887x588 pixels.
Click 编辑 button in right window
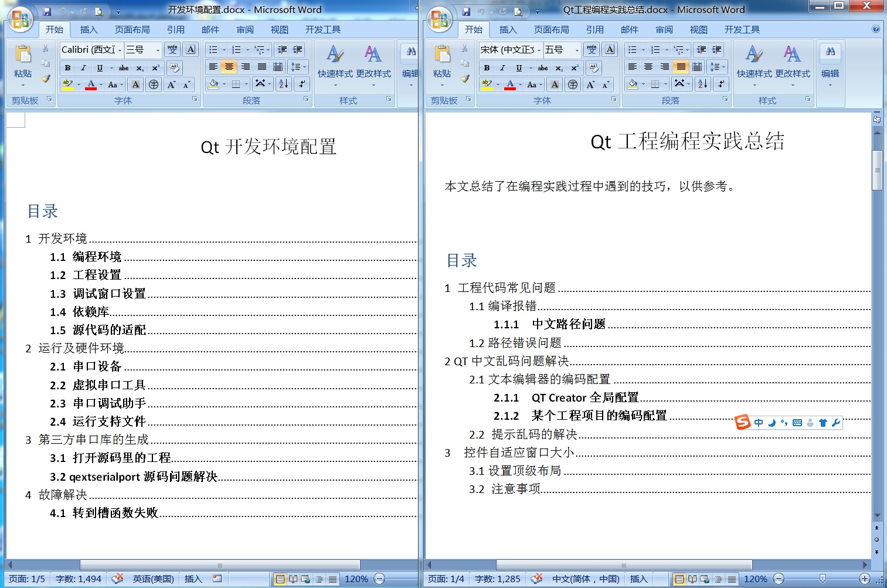(x=830, y=66)
